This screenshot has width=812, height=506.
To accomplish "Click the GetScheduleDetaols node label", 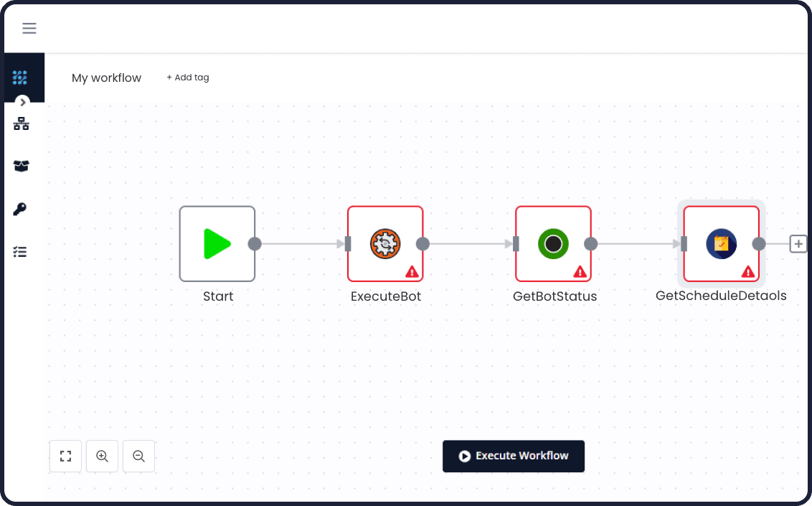I will (x=721, y=296).
